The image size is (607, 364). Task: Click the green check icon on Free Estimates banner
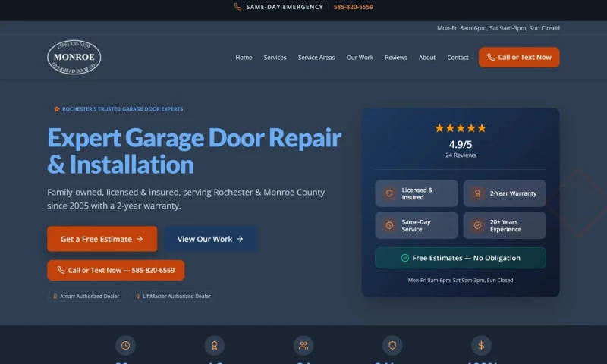tap(405, 258)
